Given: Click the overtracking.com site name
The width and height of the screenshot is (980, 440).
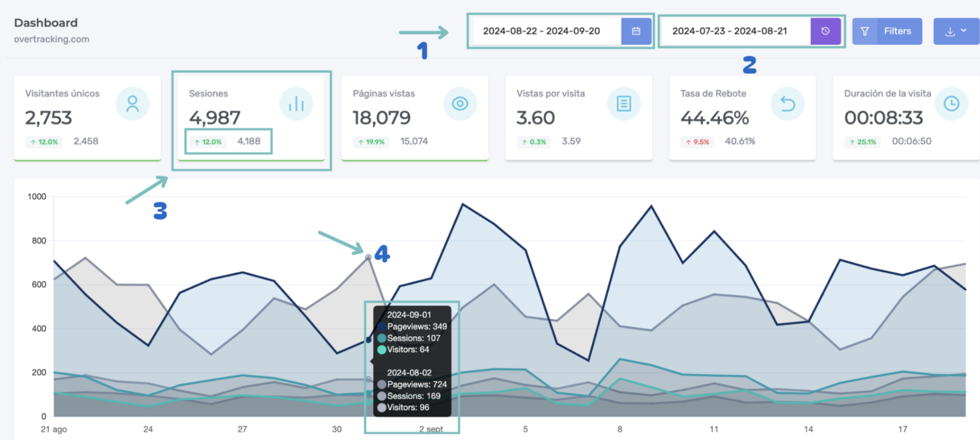Looking at the screenshot, I should click(x=52, y=39).
